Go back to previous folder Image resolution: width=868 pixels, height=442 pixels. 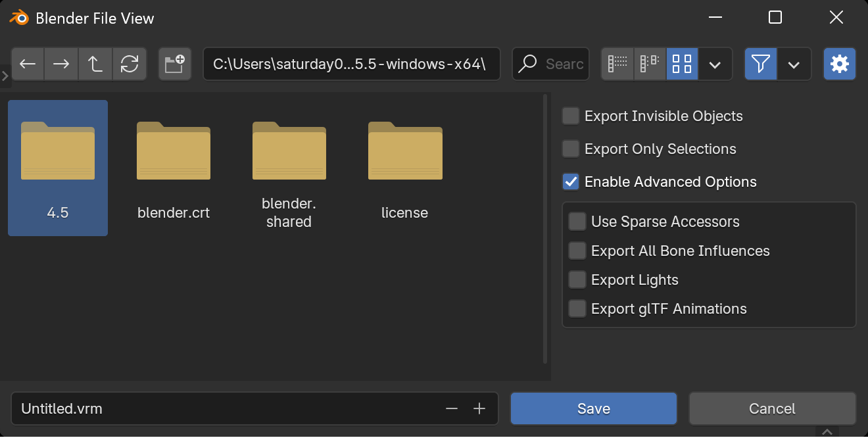(28, 64)
